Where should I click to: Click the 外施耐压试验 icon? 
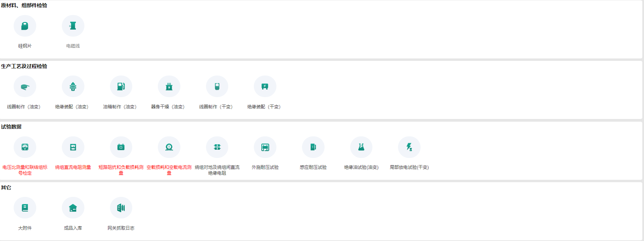pyautogui.click(x=265, y=147)
